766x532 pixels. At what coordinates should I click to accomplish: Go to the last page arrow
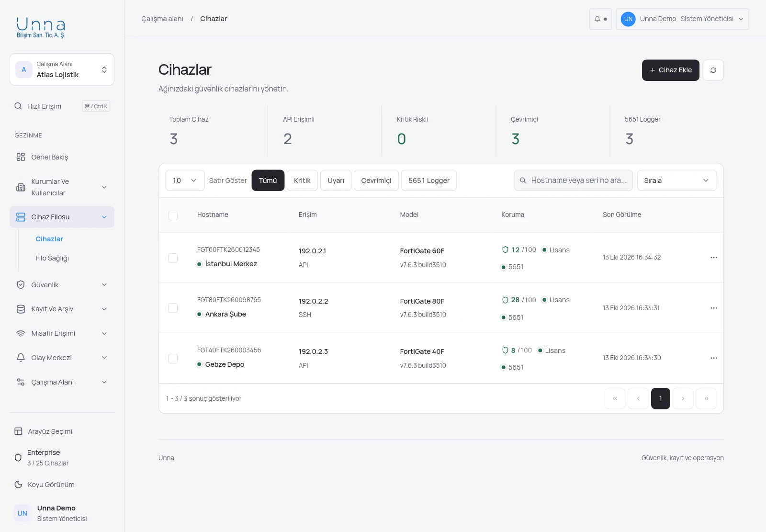(706, 398)
